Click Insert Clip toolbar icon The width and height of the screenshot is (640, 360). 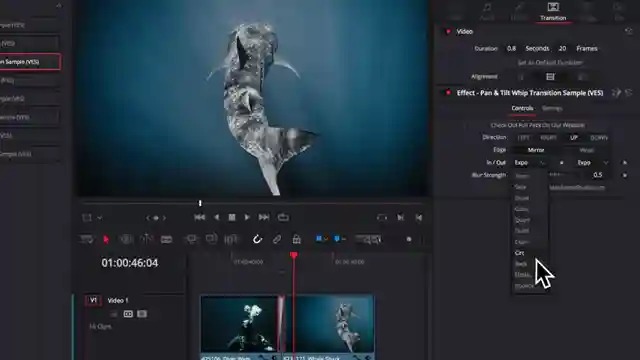(191, 239)
